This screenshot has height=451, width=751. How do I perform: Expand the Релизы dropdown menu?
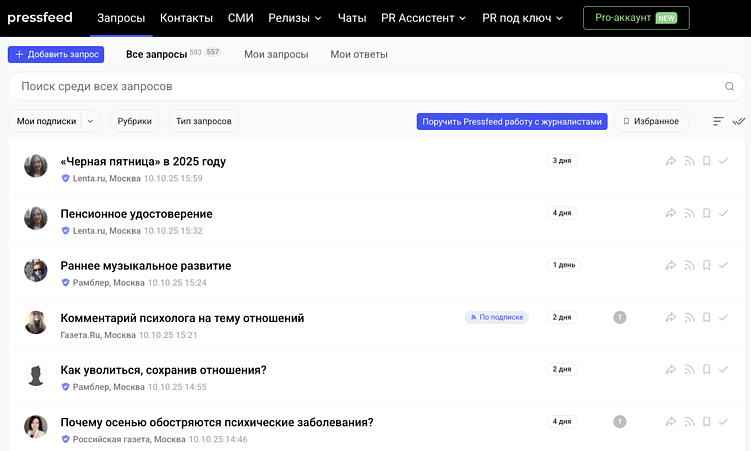(295, 18)
